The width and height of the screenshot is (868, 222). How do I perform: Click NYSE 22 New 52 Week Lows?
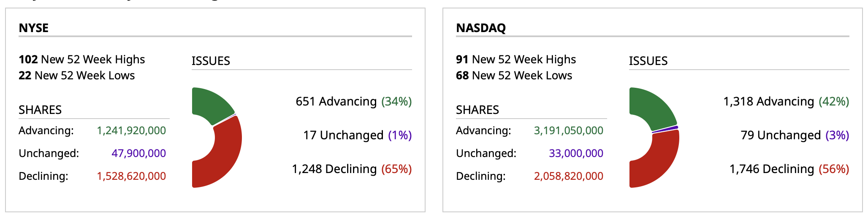(x=77, y=76)
